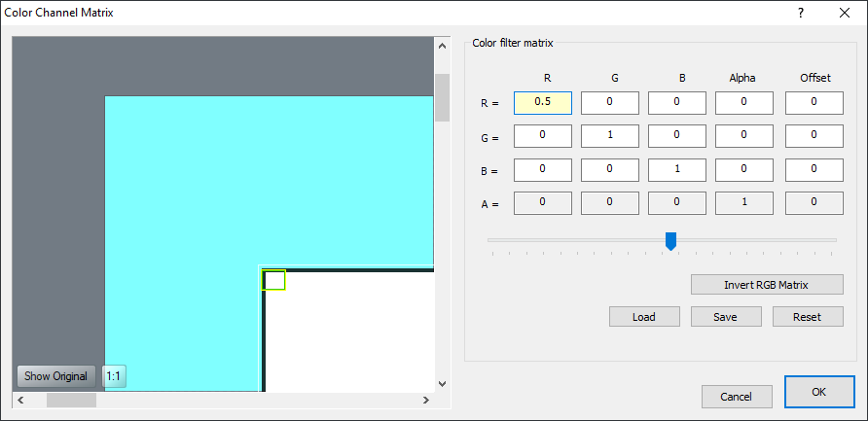This screenshot has height=421, width=868.
Task: Click the blue matrix value slider handle
Action: pos(670,240)
